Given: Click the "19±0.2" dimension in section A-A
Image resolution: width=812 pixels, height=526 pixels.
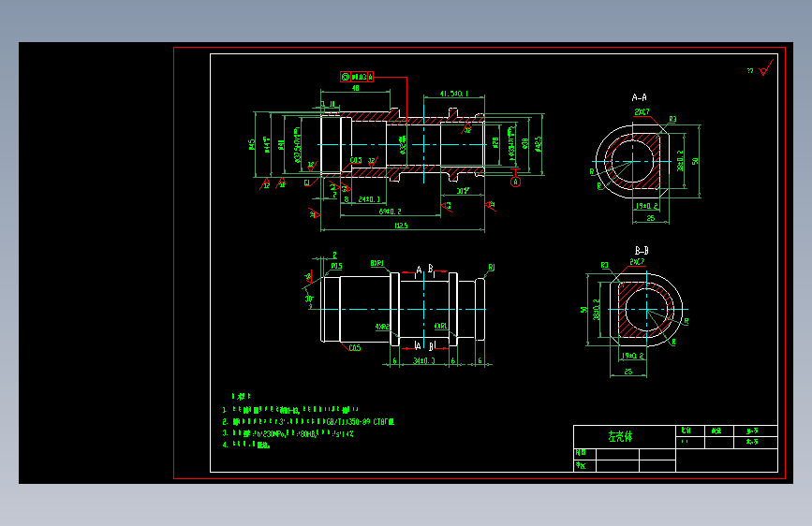Looking at the screenshot, I should click(x=647, y=206).
